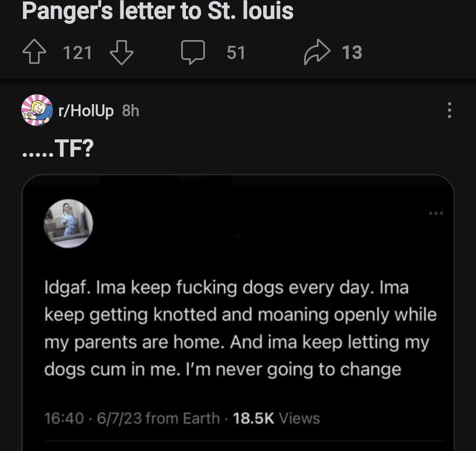Viewport: 476px width, 451px height.
Task: Downvote the Panger's letter post
Action: click(x=121, y=53)
